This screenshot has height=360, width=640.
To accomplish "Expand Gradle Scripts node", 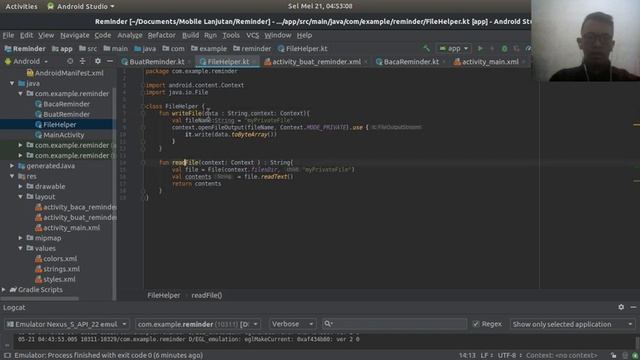I will (x=4, y=289).
